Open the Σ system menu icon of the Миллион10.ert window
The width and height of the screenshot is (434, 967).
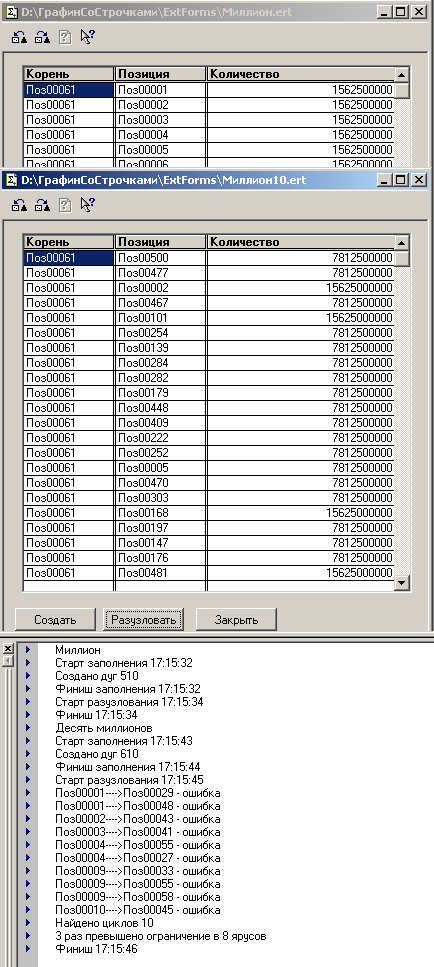[x=11, y=180]
